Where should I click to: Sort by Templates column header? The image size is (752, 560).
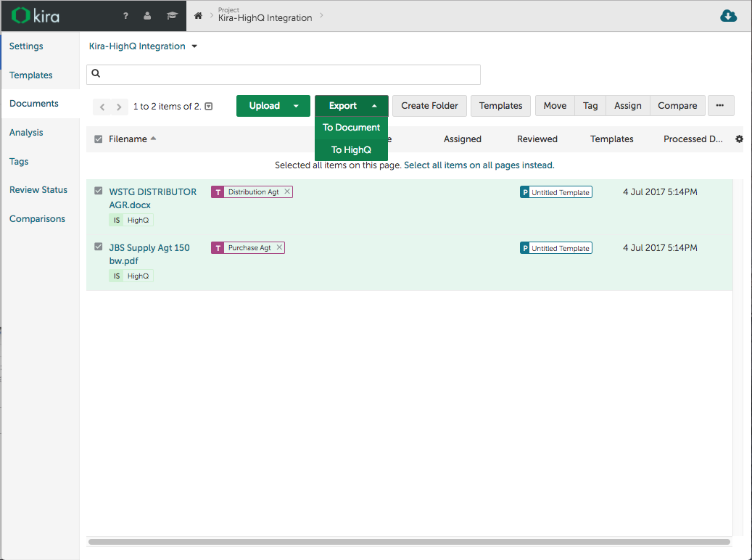(611, 139)
